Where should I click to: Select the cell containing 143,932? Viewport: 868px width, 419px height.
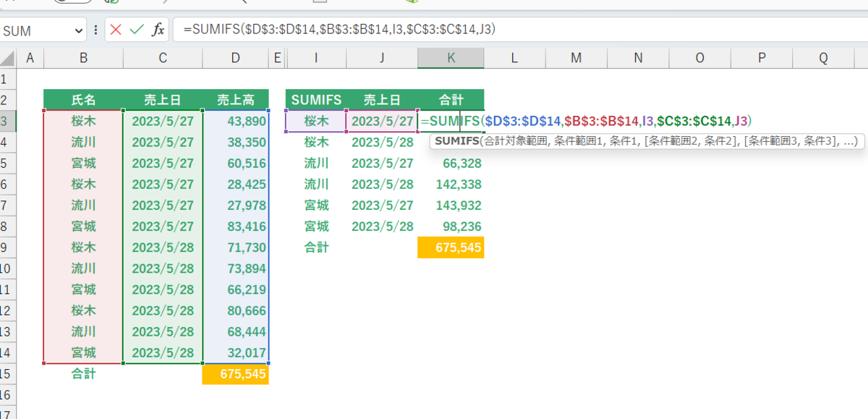(451, 206)
